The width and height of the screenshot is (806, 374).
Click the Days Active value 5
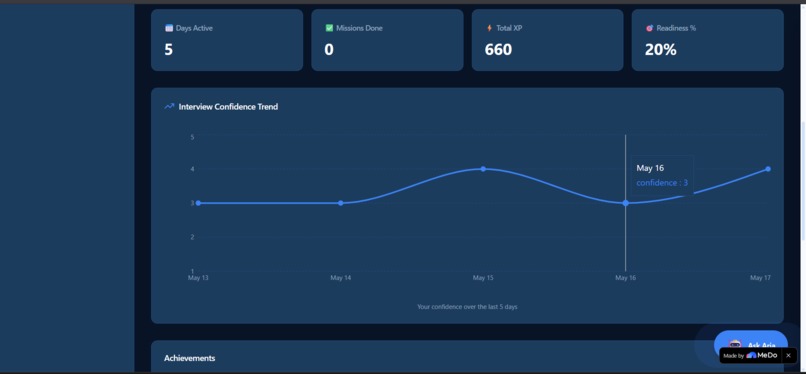(x=169, y=50)
